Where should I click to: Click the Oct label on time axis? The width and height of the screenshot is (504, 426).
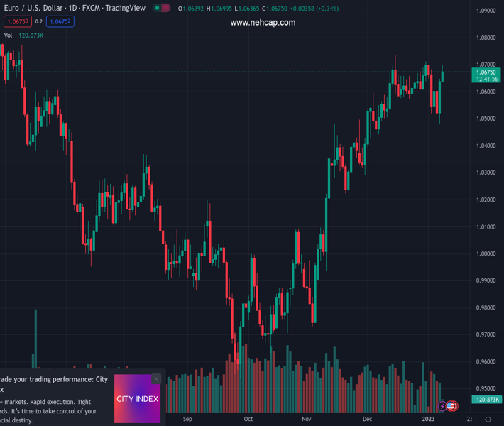248,419
